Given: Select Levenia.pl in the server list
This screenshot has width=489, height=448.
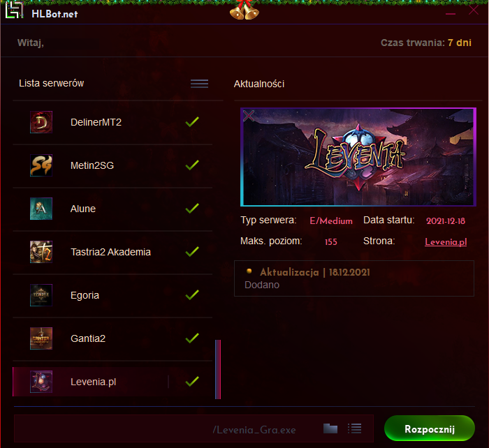Looking at the screenshot, I should coord(112,382).
